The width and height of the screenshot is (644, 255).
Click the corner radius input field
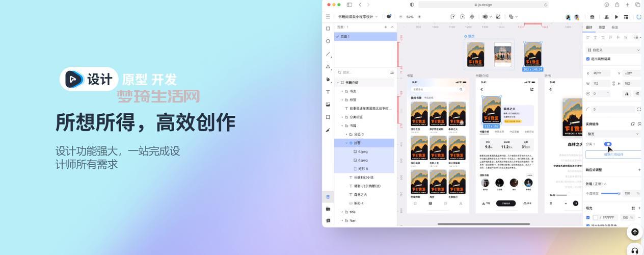[x=613, y=109]
